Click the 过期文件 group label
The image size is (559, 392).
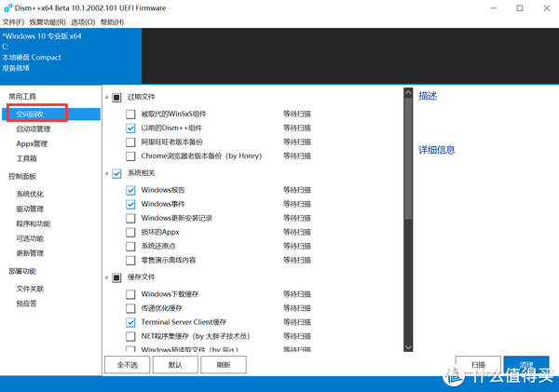142,97
